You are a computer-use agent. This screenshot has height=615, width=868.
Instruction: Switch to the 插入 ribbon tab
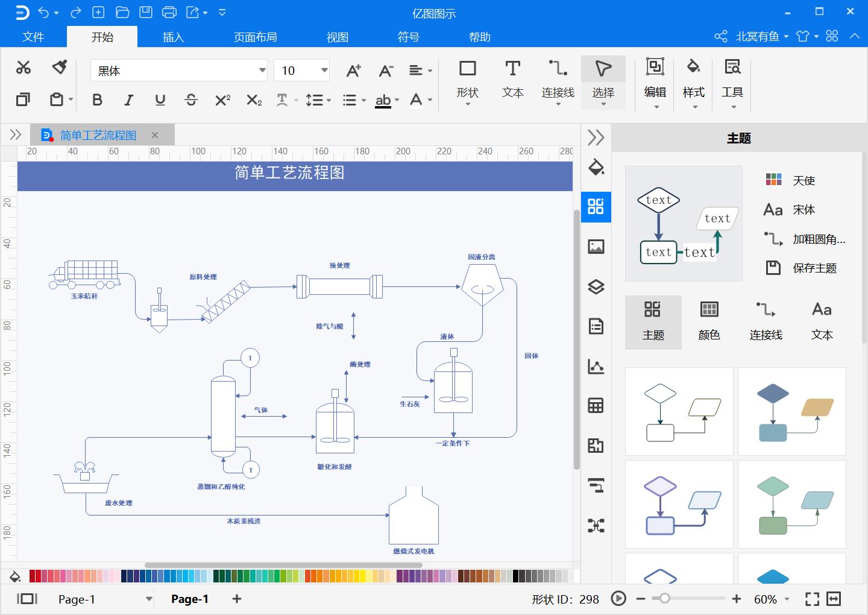click(173, 37)
